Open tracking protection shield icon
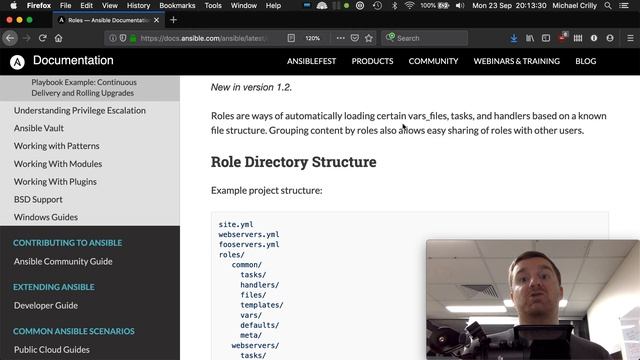 [123, 38]
